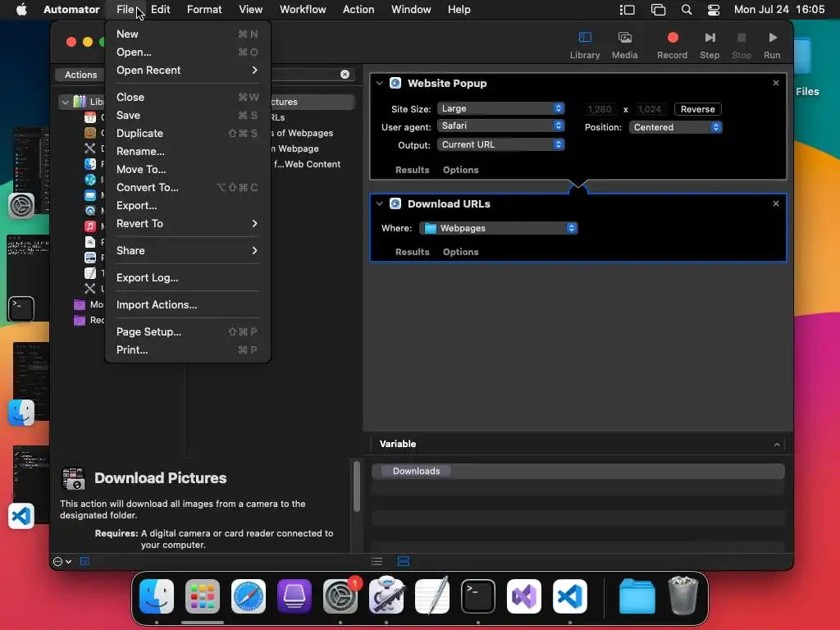This screenshot has width=840, height=630.
Task: Choose New from the File menu
Action: (x=188, y=34)
